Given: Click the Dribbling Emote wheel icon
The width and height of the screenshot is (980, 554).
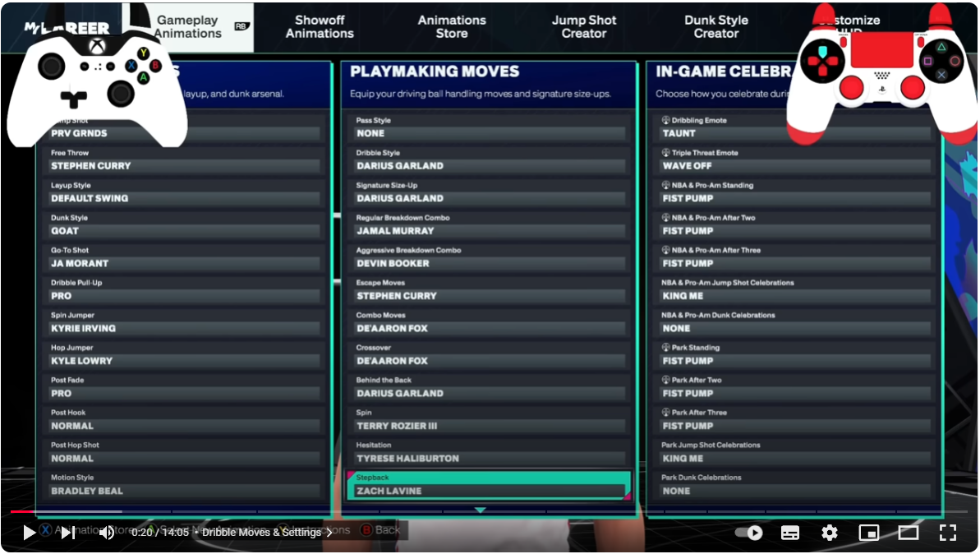Looking at the screenshot, I should click(x=665, y=120).
